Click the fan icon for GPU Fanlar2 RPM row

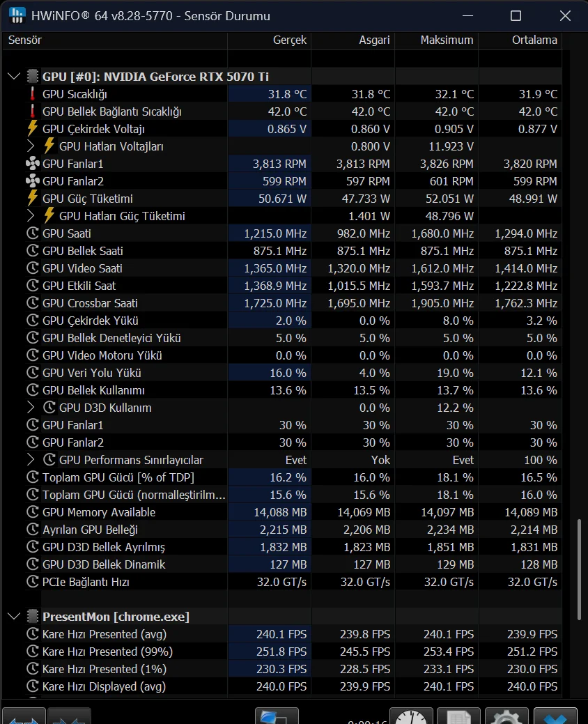pos(32,181)
